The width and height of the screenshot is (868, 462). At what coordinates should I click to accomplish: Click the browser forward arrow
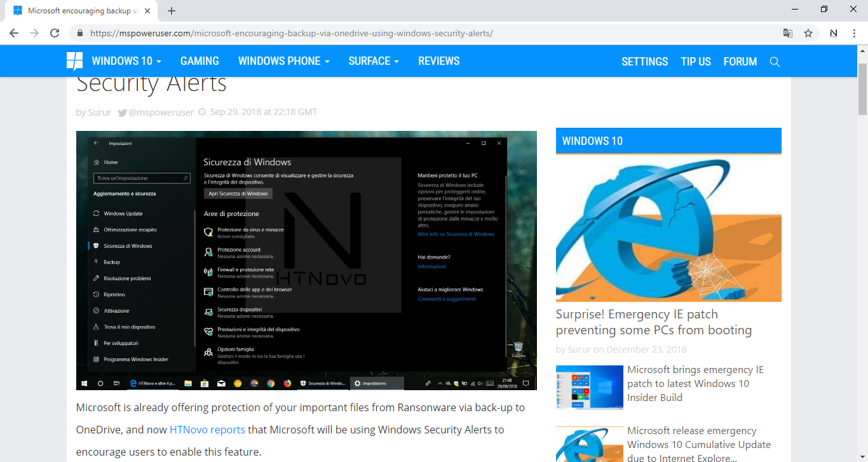(x=34, y=33)
